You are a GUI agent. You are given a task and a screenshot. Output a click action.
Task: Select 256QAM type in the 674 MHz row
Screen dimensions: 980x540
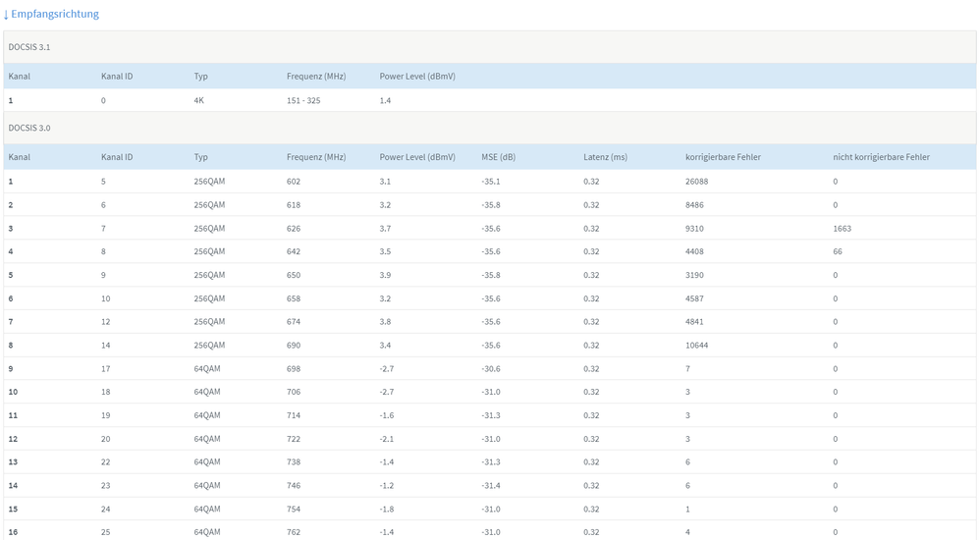(209, 322)
